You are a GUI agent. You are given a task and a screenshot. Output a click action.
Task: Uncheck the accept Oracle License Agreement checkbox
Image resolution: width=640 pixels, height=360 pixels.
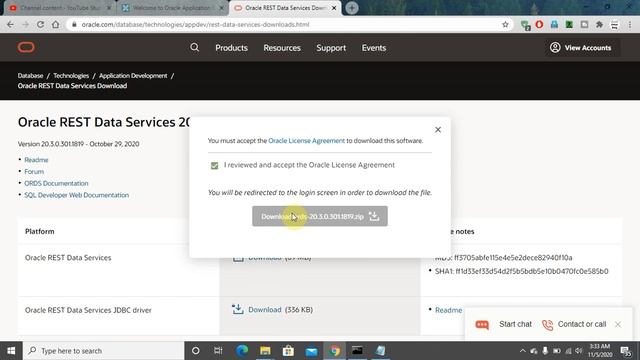215,165
